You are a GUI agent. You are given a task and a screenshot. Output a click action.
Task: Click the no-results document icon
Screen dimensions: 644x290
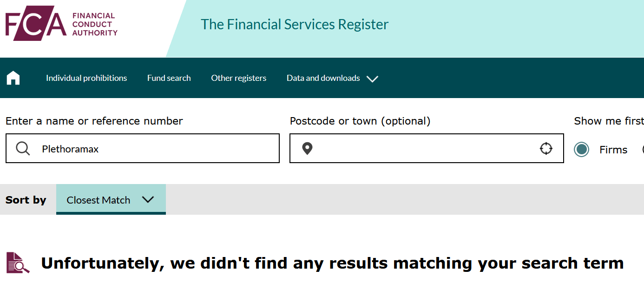18,263
